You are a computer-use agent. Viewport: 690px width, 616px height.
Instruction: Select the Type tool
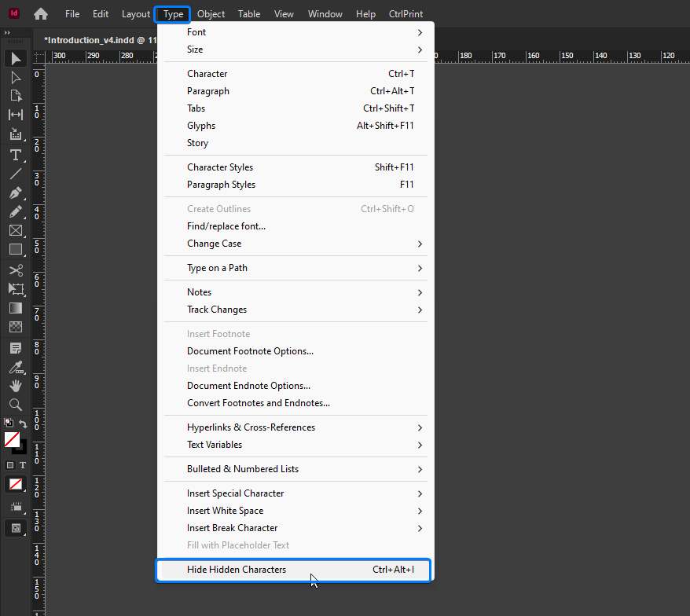pyautogui.click(x=16, y=155)
